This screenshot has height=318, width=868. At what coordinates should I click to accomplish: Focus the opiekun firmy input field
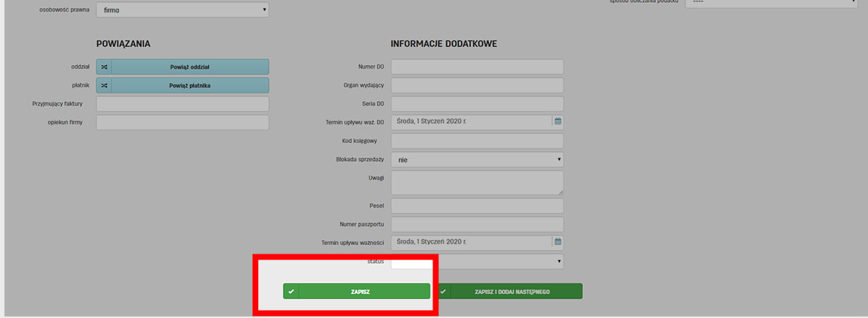[x=182, y=122]
